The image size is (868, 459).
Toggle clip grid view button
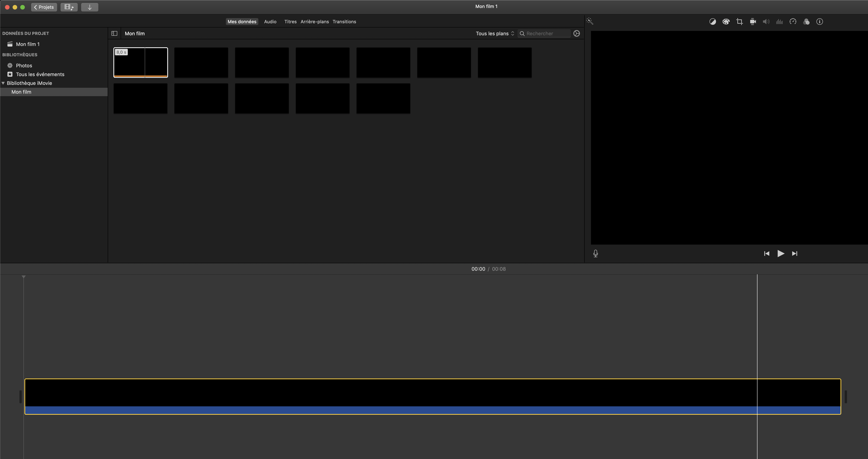click(x=114, y=33)
